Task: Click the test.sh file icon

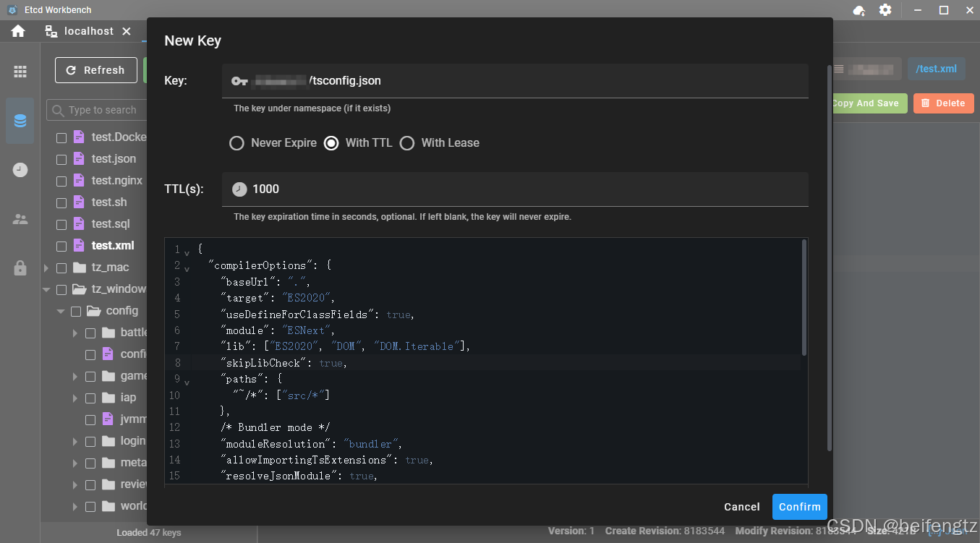Action: point(79,202)
